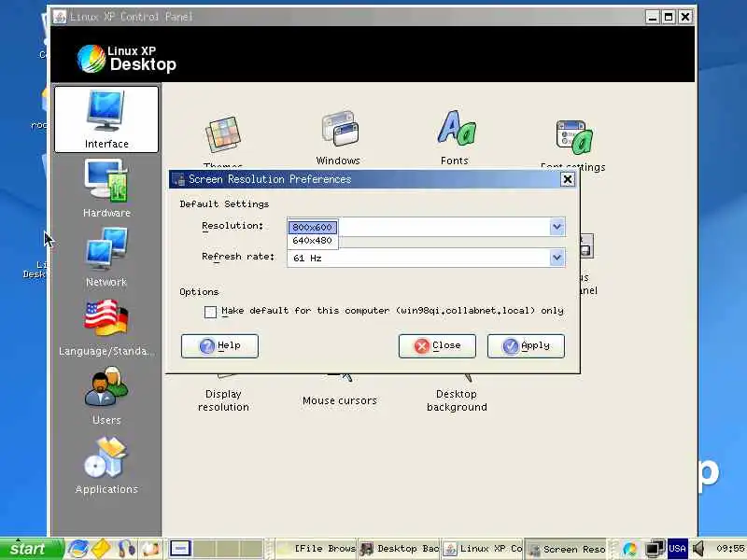Switch to first workspace in pager
This screenshot has height=560, width=747.
coord(180,548)
